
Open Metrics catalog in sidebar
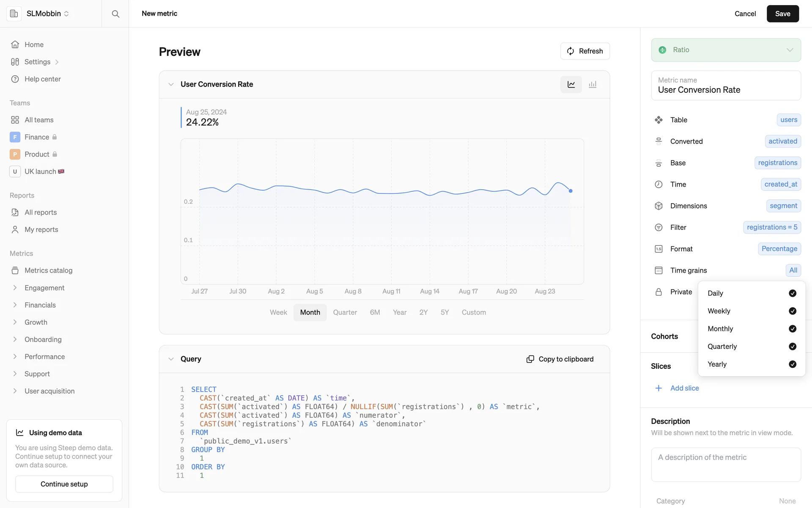(x=48, y=271)
